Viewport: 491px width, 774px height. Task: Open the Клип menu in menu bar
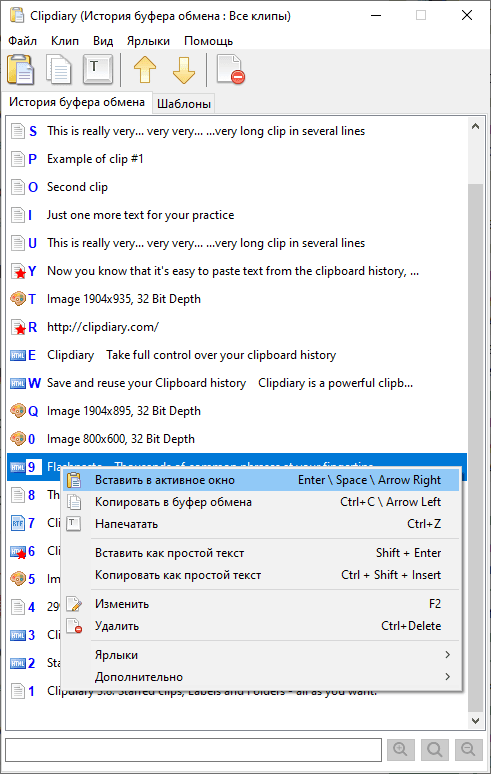coord(65,41)
